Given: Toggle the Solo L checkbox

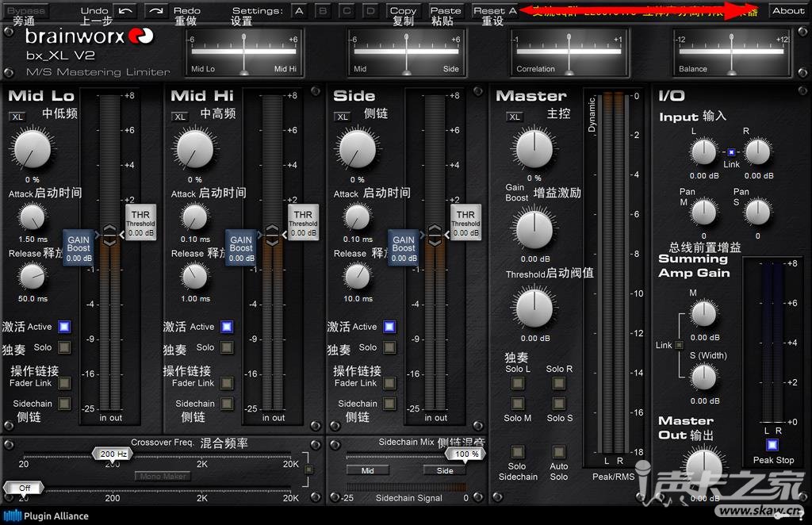Looking at the screenshot, I should tap(517, 383).
